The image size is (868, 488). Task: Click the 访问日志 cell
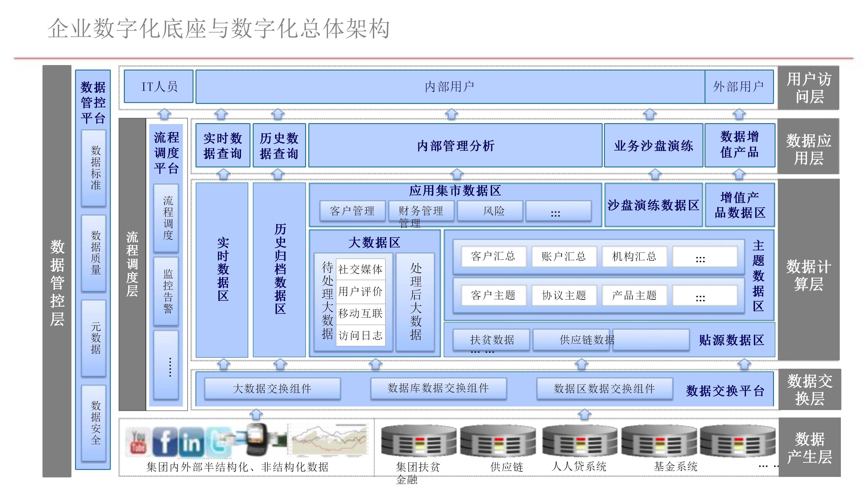coord(361,335)
